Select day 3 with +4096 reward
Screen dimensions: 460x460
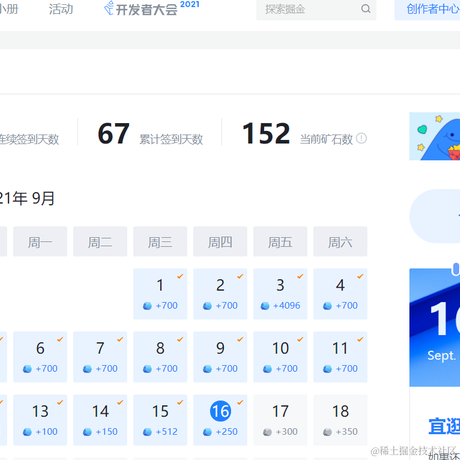click(280, 294)
